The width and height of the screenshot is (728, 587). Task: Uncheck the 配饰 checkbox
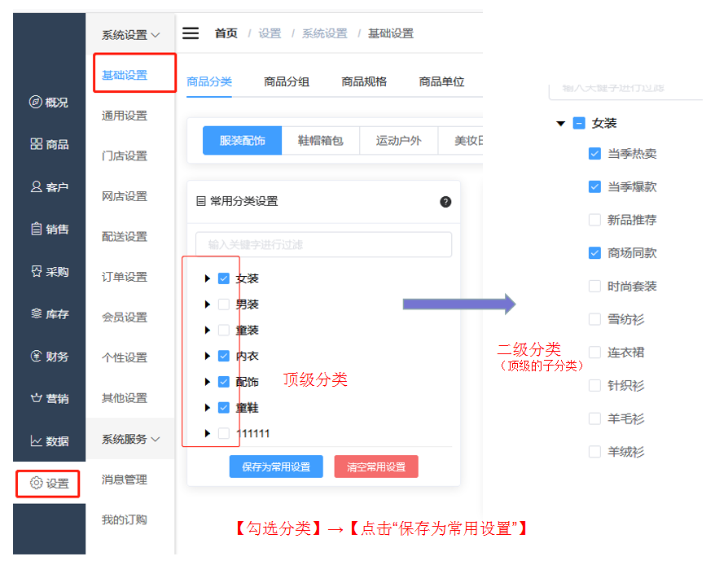coord(224,382)
